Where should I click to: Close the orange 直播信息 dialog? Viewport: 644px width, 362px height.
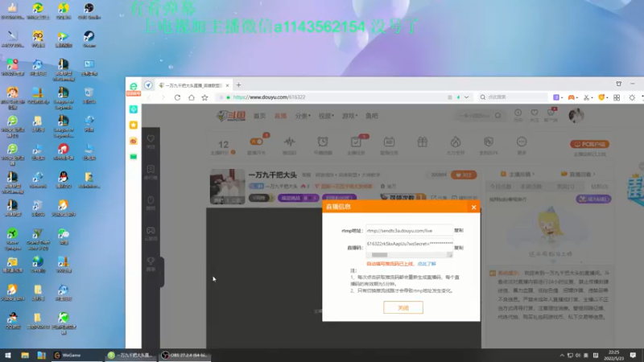(x=473, y=208)
